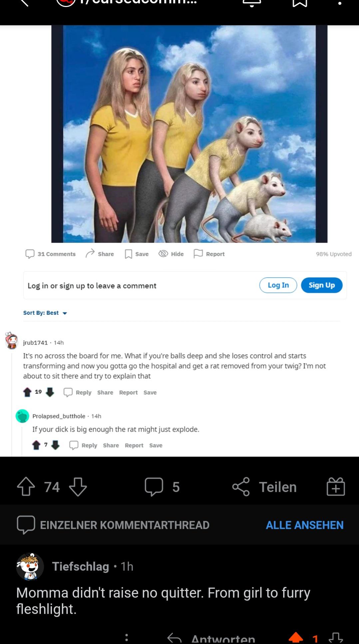
Task: Downvote the post next to 74
Action: 78,487
